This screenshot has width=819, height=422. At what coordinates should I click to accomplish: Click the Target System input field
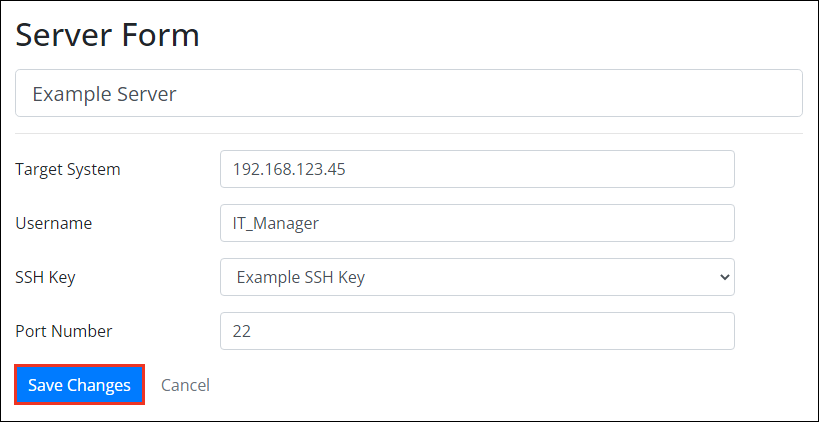pos(477,169)
